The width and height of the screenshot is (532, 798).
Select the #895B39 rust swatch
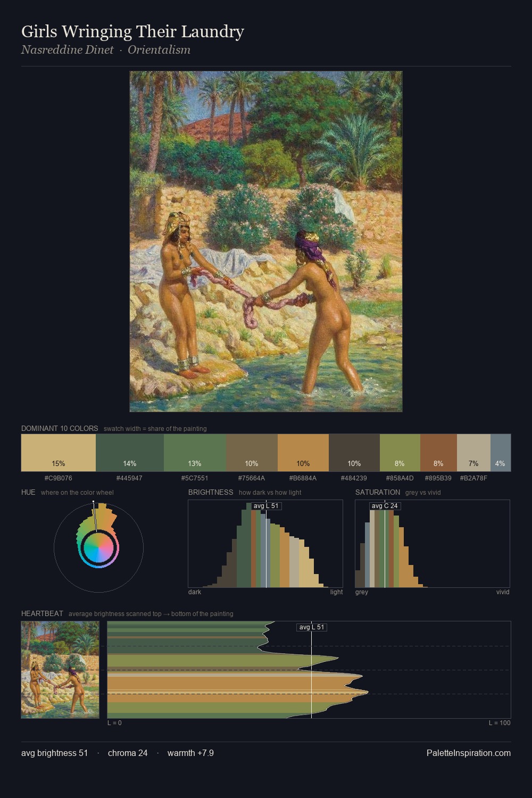(x=438, y=453)
